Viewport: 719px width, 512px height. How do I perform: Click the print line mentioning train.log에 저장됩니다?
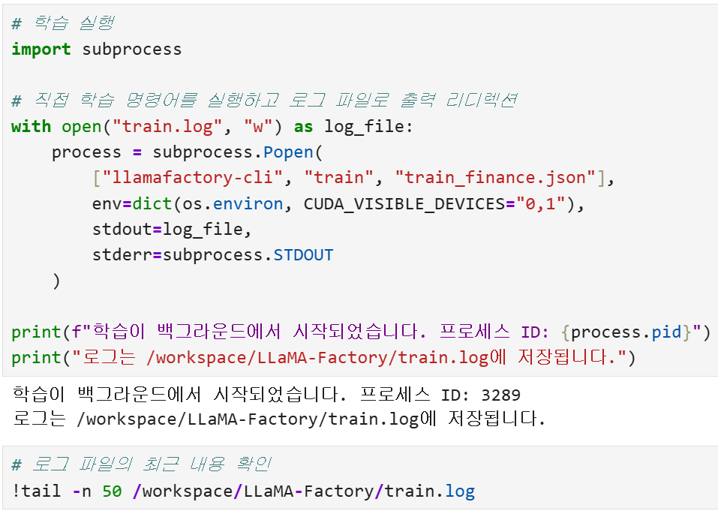pos(323,357)
